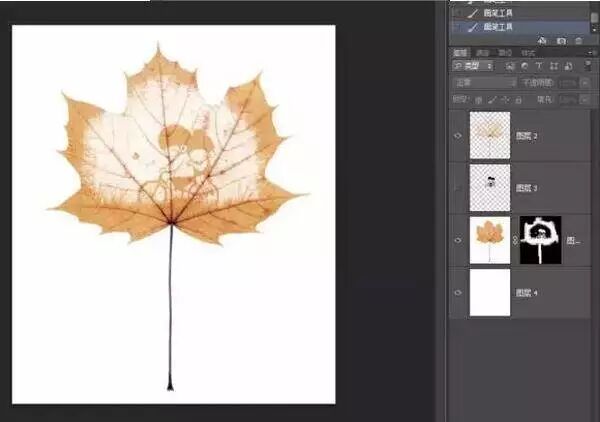Hide the masked leaf layer's eye icon

point(458,240)
